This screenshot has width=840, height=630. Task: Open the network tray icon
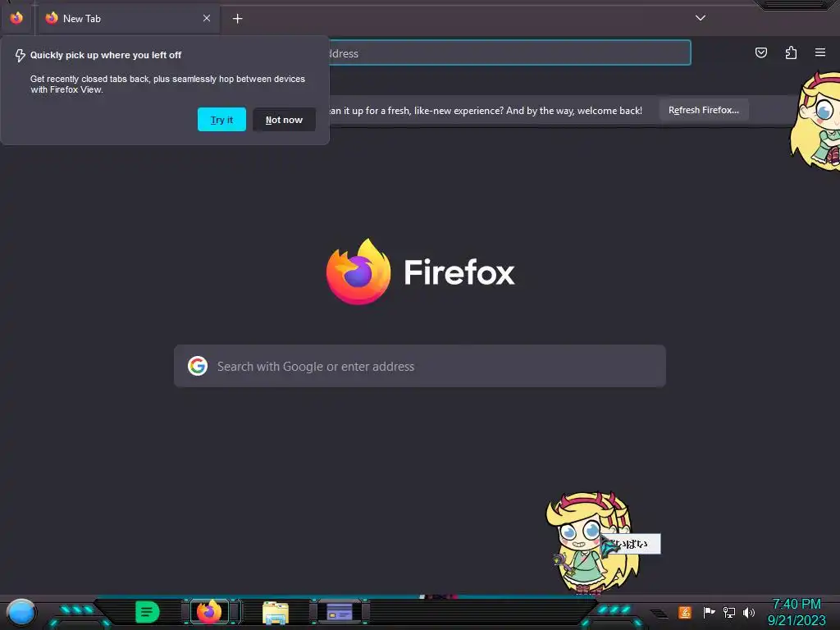click(729, 612)
